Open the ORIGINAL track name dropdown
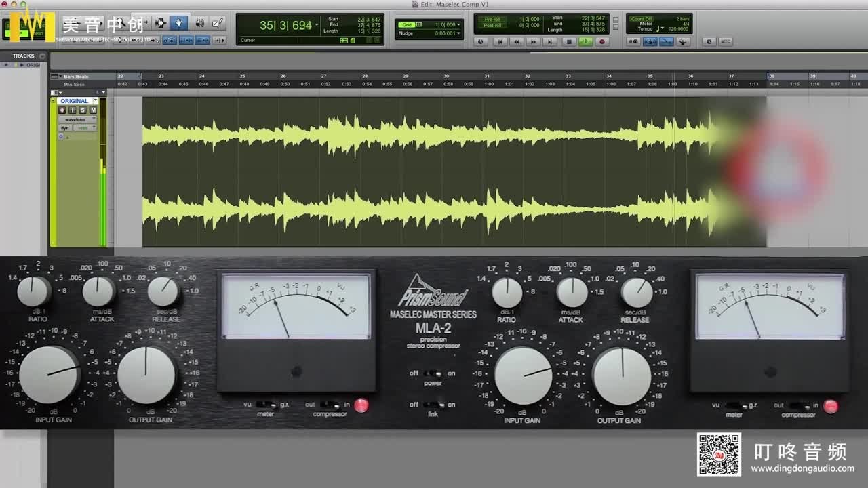The image size is (868, 488). point(96,101)
